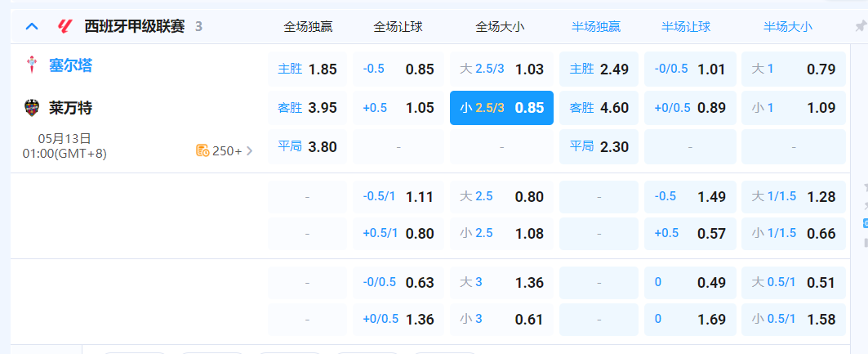Choose 小 3 at 0.61
The height and width of the screenshot is (354, 868).
(501, 320)
